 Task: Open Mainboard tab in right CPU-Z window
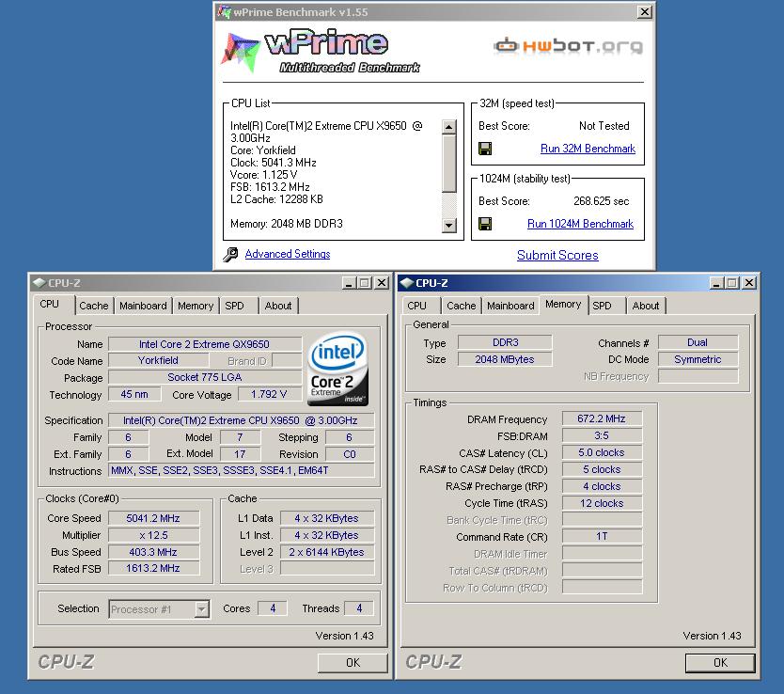coord(510,306)
